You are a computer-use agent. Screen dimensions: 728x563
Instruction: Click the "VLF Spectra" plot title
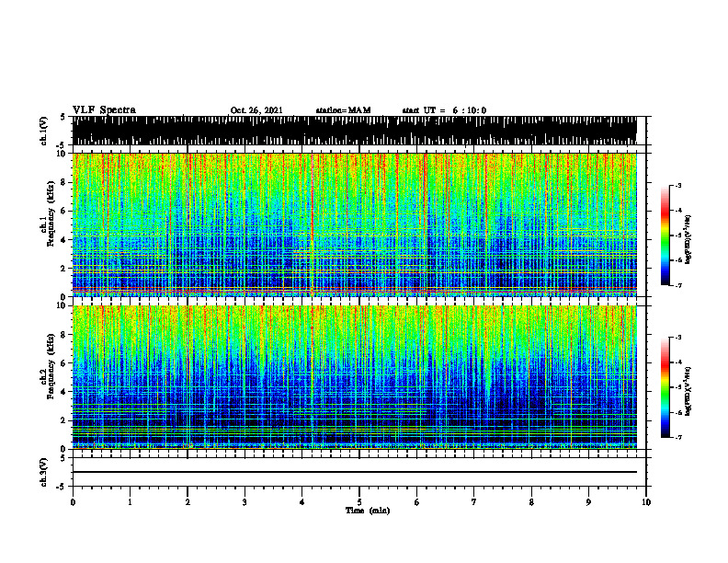[104, 110]
